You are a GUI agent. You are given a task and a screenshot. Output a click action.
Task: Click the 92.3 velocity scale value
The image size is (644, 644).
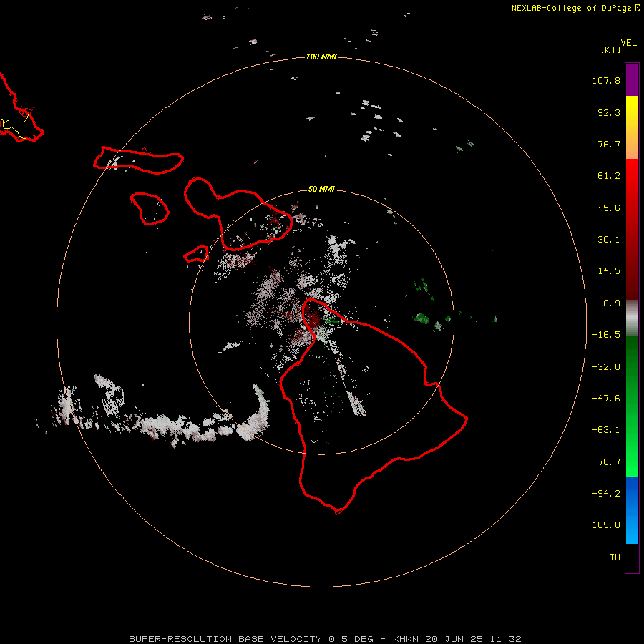[609, 112]
